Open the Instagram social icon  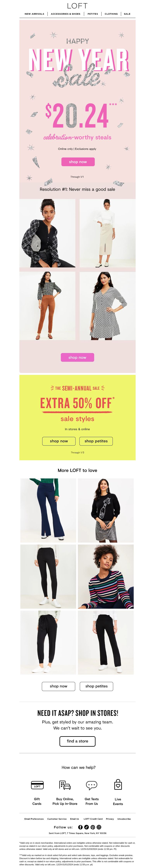coord(99,827)
